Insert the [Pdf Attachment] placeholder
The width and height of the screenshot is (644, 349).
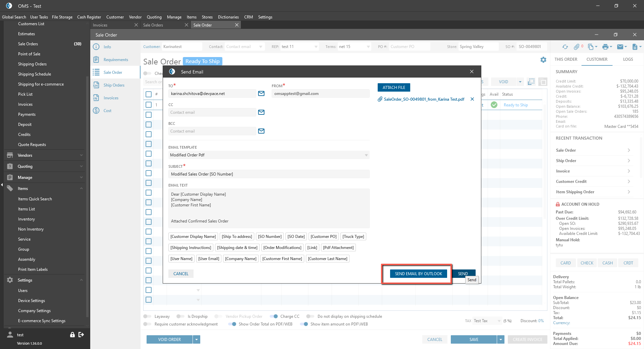pos(338,248)
